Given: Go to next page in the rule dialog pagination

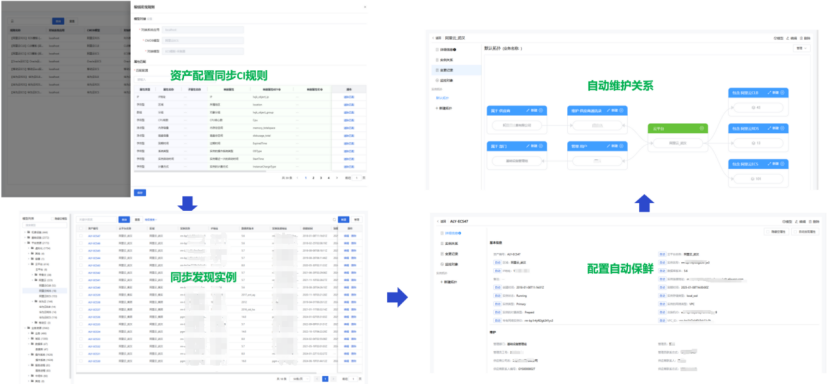Looking at the screenshot, I should coord(336,178).
